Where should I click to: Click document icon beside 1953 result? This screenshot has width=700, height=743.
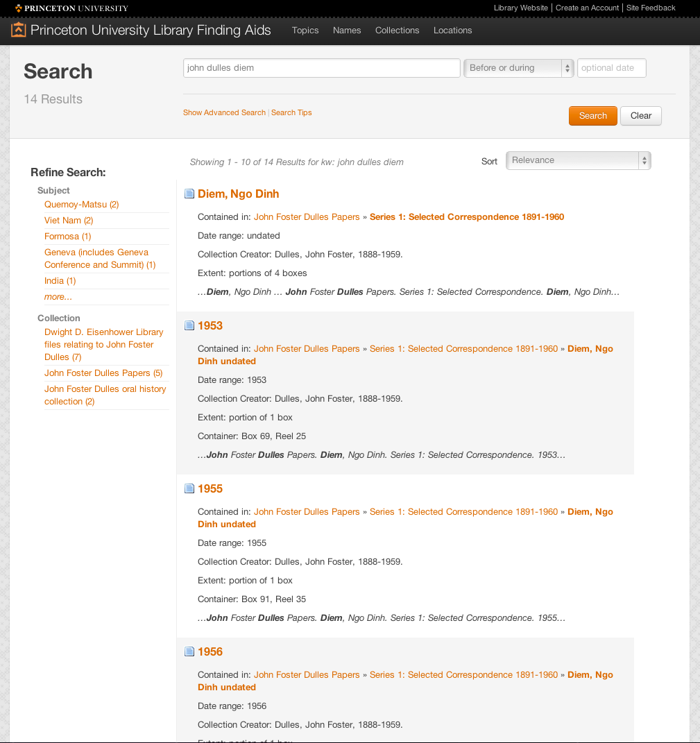point(189,325)
